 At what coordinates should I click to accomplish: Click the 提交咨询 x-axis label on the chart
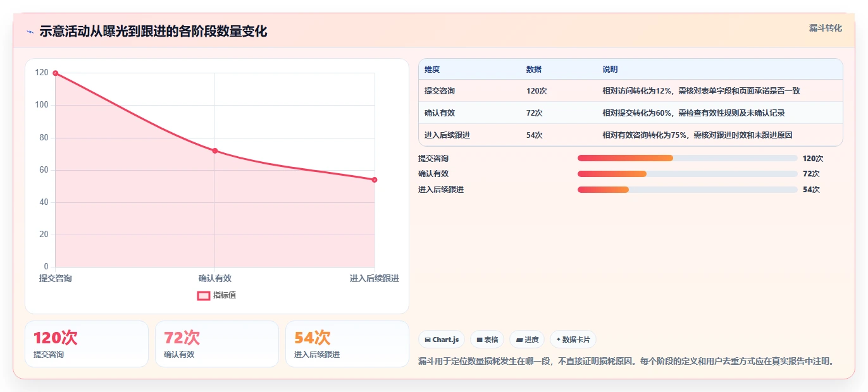pyautogui.click(x=56, y=278)
